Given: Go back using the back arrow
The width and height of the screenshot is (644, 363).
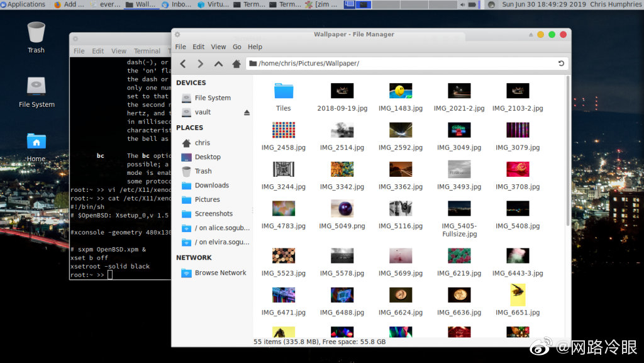Looking at the screenshot, I should (183, 64).
